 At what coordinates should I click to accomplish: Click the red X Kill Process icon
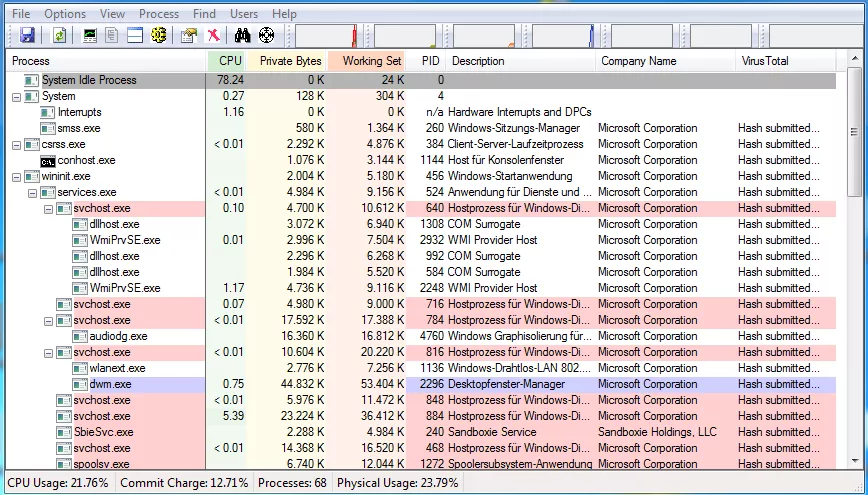point(212,35)
